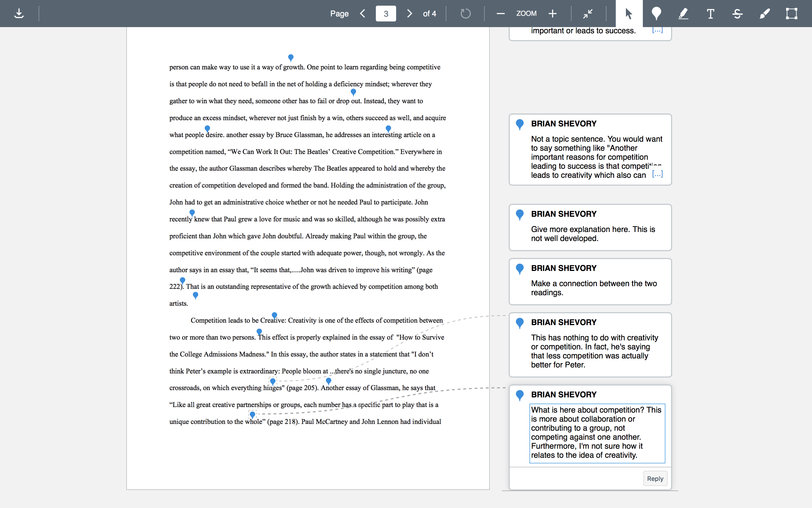Click the page number field showing 3
Screen dimensions: 812x508
pyautogui.click(x=386, y=14)
